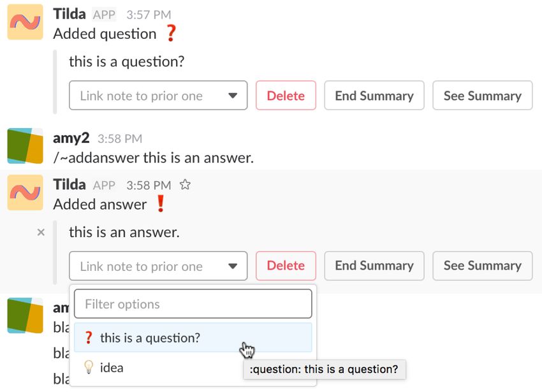Click End Summary under the question note
The height and width of the screenshot is (392, 542).
374,96
